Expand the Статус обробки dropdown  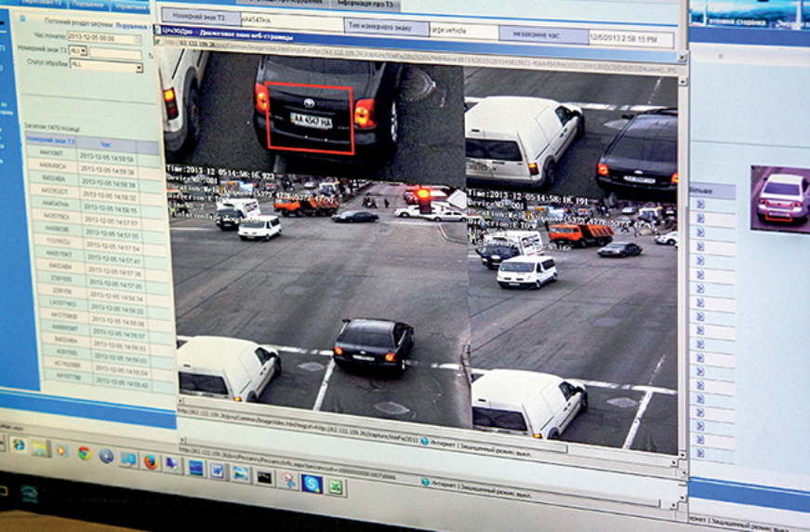point(139,68)
